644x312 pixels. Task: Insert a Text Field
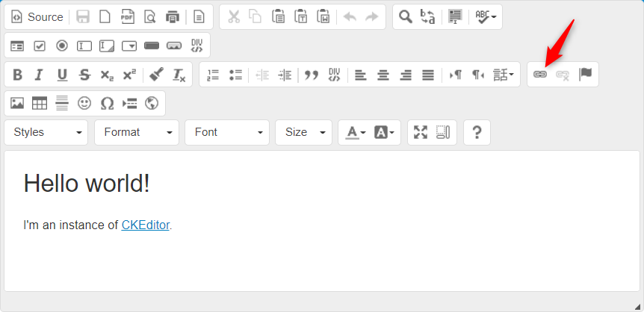tap(84, 46)
